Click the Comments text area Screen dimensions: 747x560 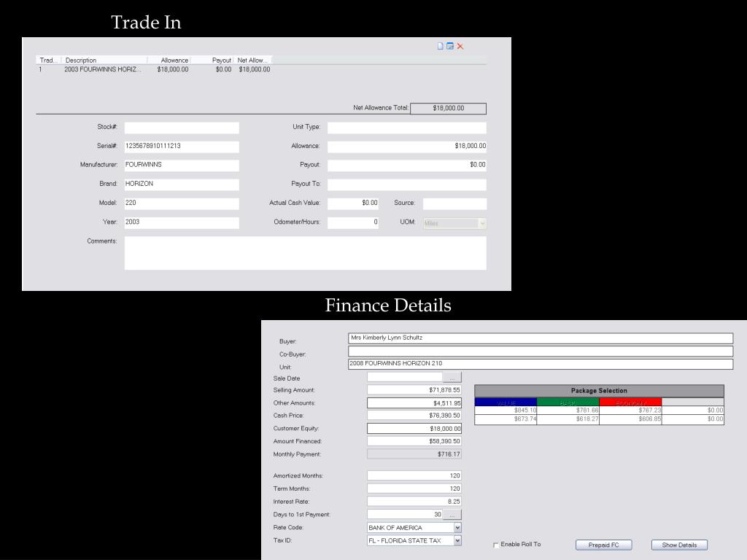(x=306, y=253)
